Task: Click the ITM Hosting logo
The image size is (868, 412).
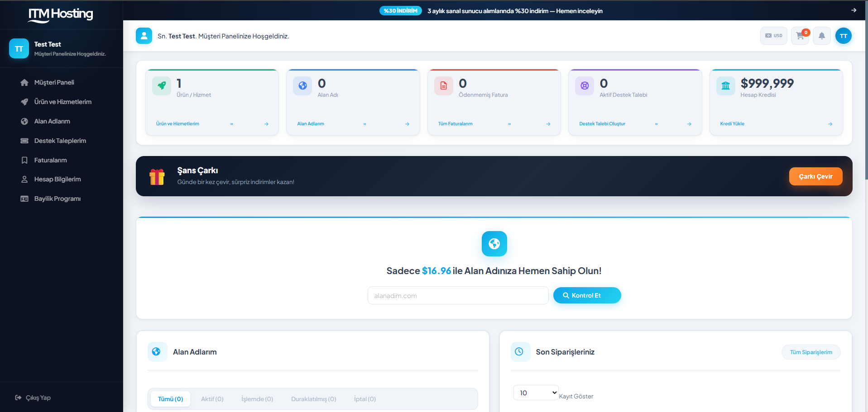Action: pyautogui.click(x=61, y=15)
